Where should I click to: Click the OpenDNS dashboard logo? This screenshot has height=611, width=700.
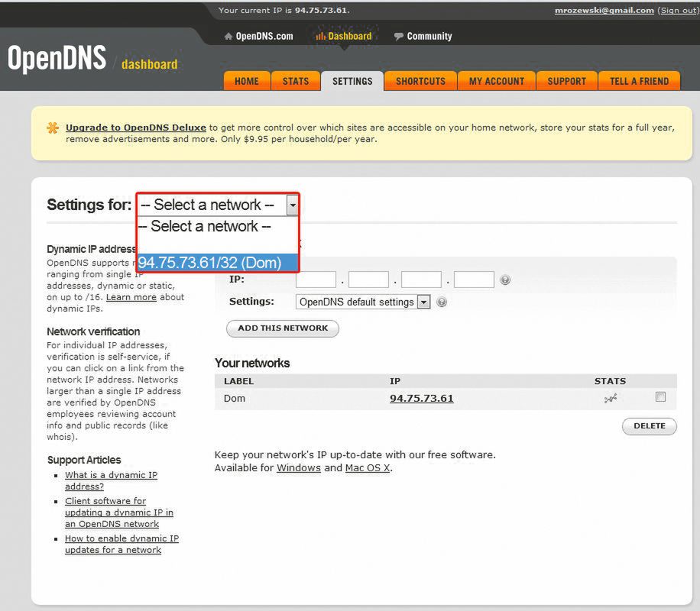point(92,59)
